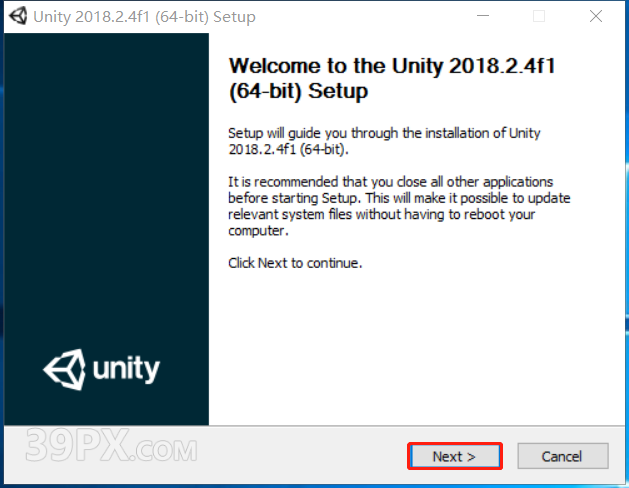Click the 'It is recommended that you close' paragraph
Viewport: 629px width, 488px height.
click(x=399, y=206)
